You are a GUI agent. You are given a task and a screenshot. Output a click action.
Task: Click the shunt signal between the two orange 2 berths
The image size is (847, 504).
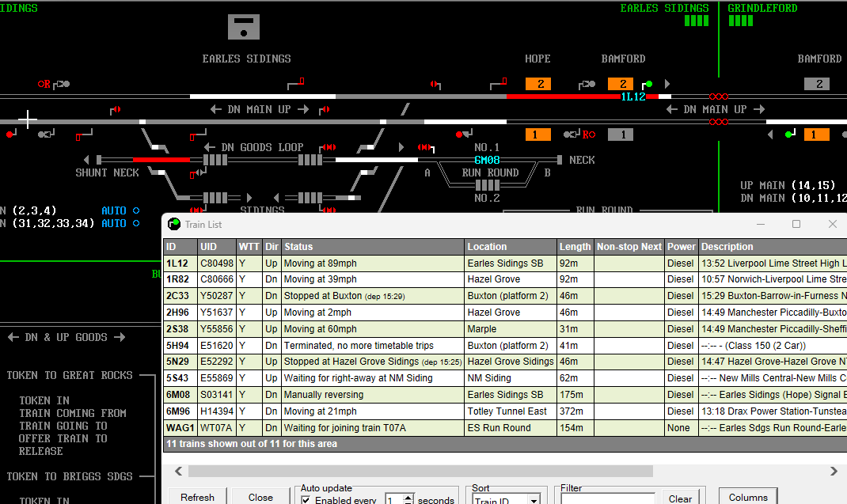[x=587, y=85]
